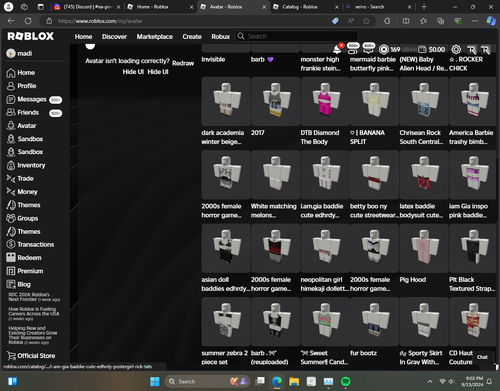
Task: Open Premium in the sidebar
Action: click(25, 271)
